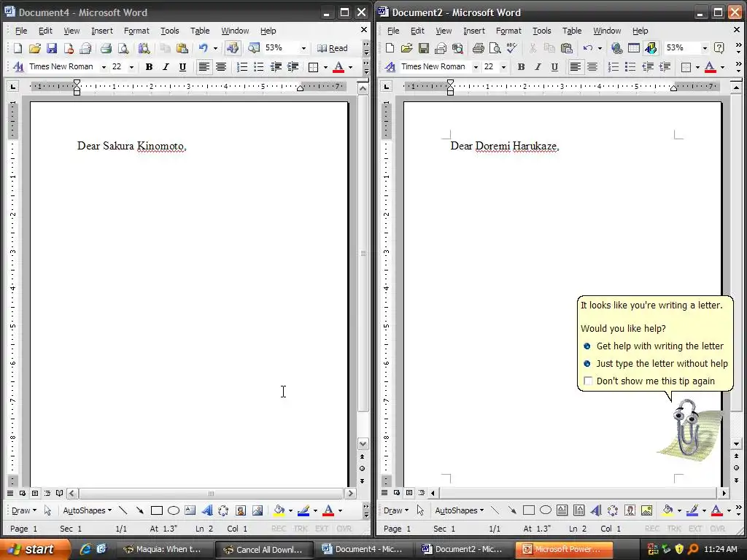This screenshot has height=560, width=747.
Task: Open Window menu in Document2
Action: [x=607, y=31]
